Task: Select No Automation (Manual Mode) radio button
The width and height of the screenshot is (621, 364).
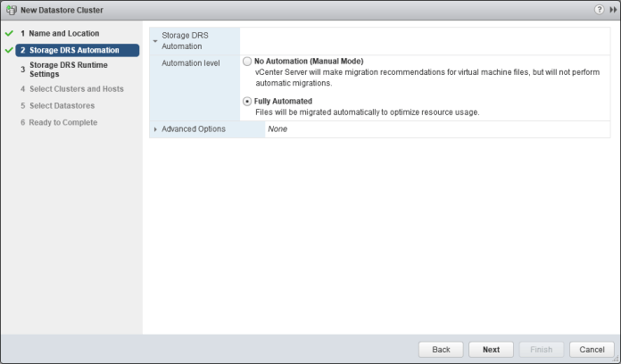Action: [247, 62]
